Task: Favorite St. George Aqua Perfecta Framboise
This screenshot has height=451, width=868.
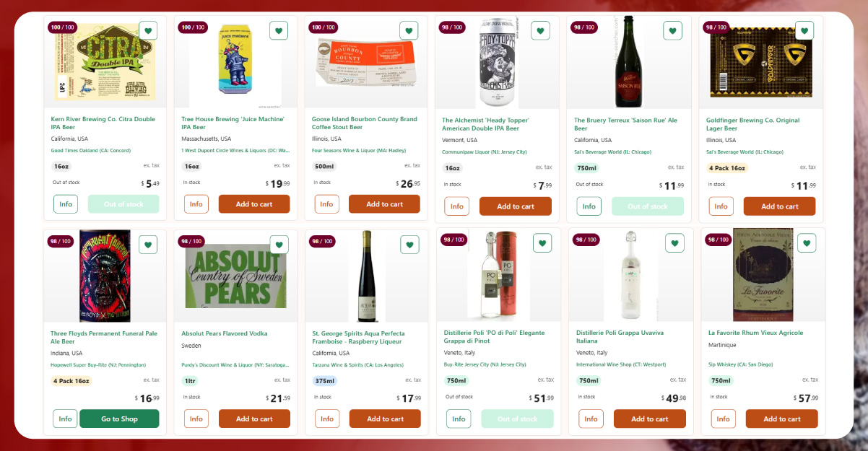Action: click(409, 245)
